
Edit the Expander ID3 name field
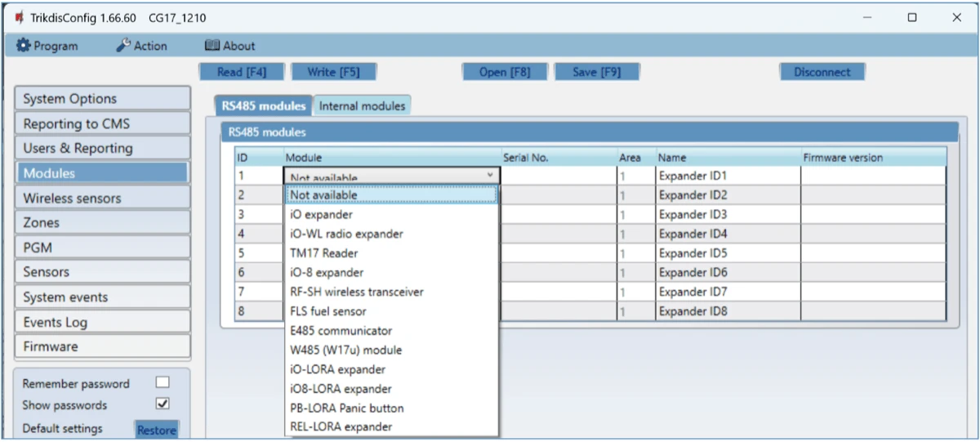727,215
